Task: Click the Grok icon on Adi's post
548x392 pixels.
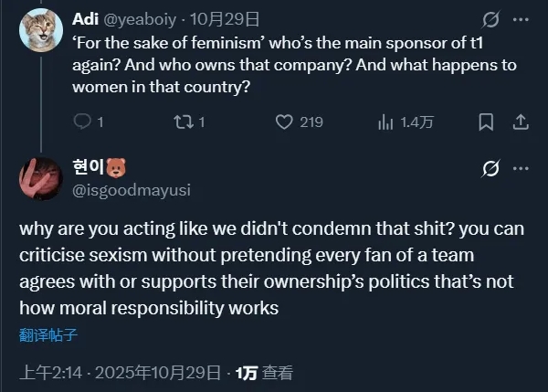Action: pos(490,18)
